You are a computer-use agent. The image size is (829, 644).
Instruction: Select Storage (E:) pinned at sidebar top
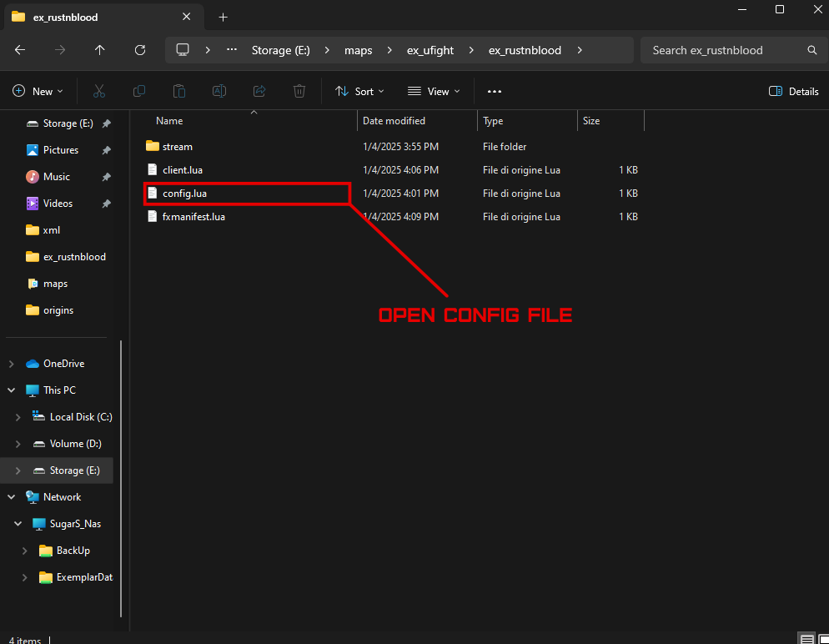[60, 123]
